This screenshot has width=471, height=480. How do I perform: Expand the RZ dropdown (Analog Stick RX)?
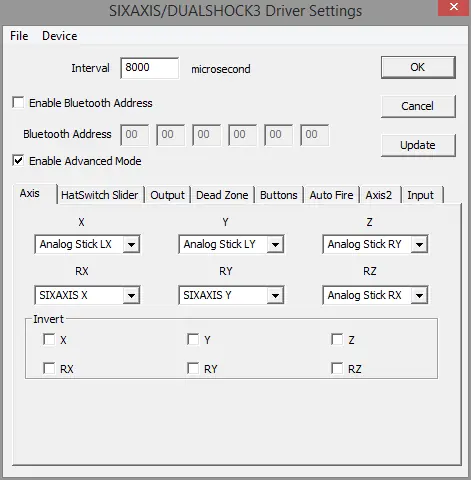[419, 295]
